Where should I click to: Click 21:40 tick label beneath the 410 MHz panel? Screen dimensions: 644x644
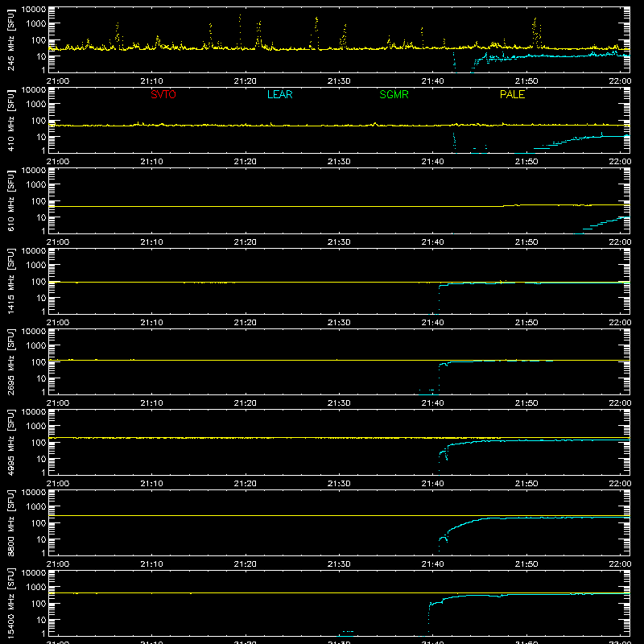coord(432,162)
